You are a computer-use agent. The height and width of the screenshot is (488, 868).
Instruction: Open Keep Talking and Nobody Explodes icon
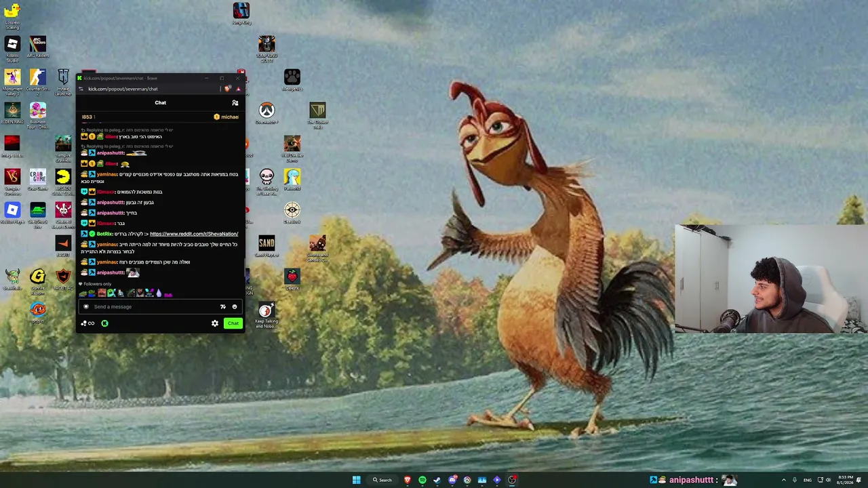pyautogui.click(x=266, y=313)
